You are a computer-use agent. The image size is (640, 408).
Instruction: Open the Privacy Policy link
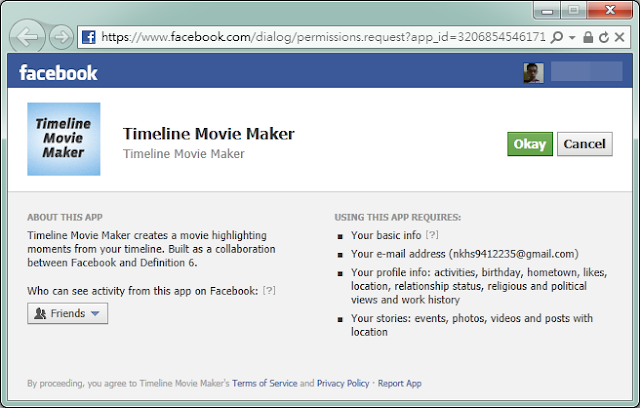tap(343, 384)
